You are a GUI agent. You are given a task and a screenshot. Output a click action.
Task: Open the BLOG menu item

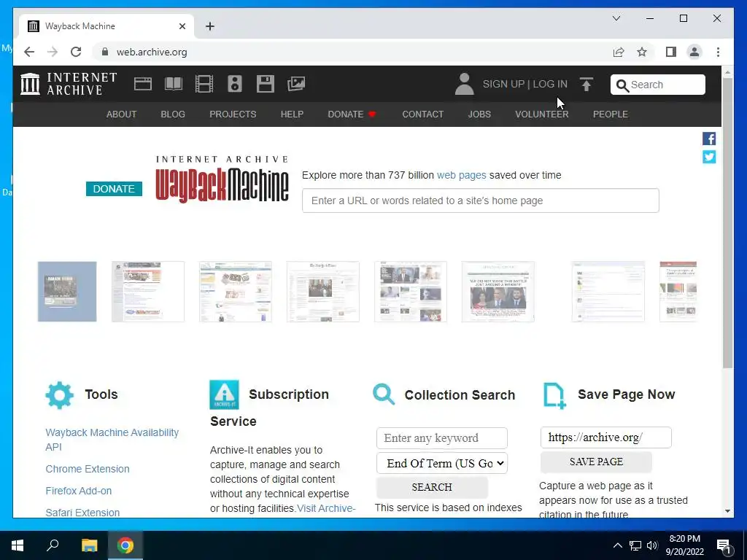173,114
